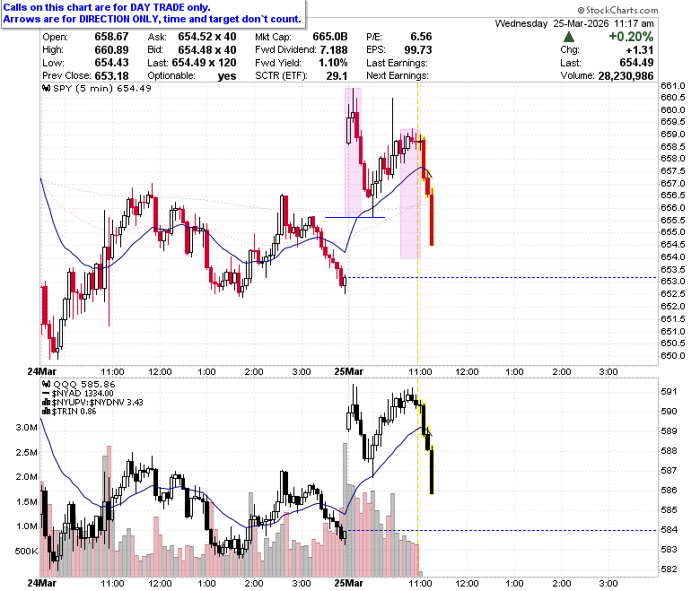Click the second pink highlighted box before 11:00
Screen dimensions: 700x591
pos(410,194)
